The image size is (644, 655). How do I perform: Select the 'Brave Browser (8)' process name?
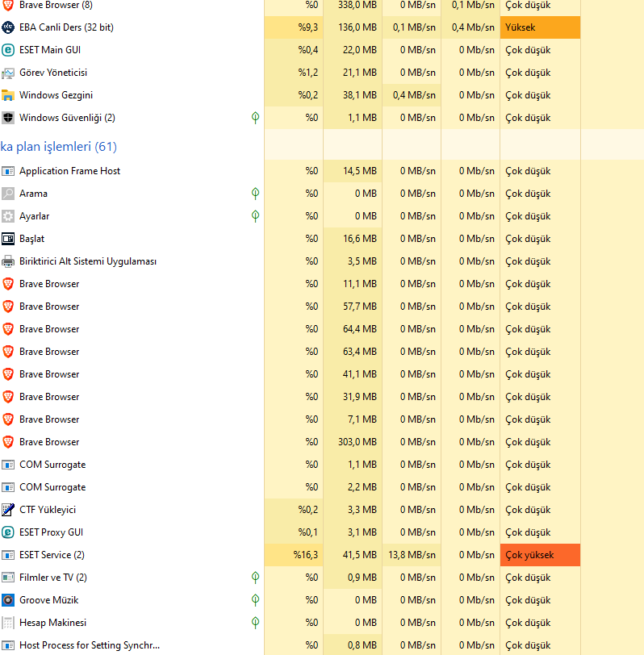tap(56, 5)
